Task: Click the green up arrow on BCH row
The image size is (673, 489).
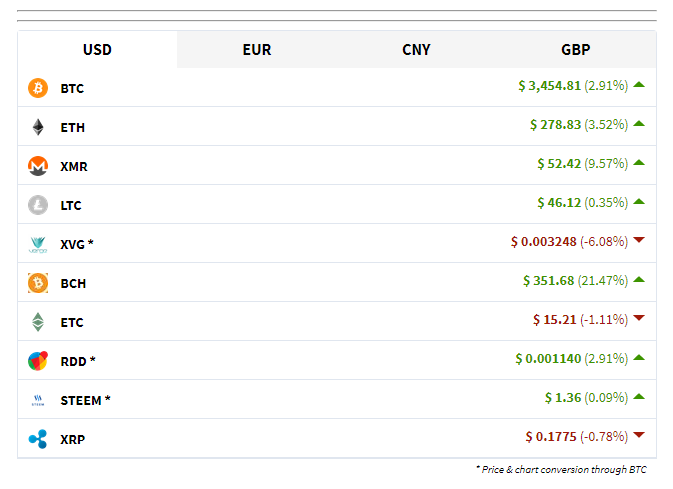Action: pyautogui.click(x=639, y=280)
